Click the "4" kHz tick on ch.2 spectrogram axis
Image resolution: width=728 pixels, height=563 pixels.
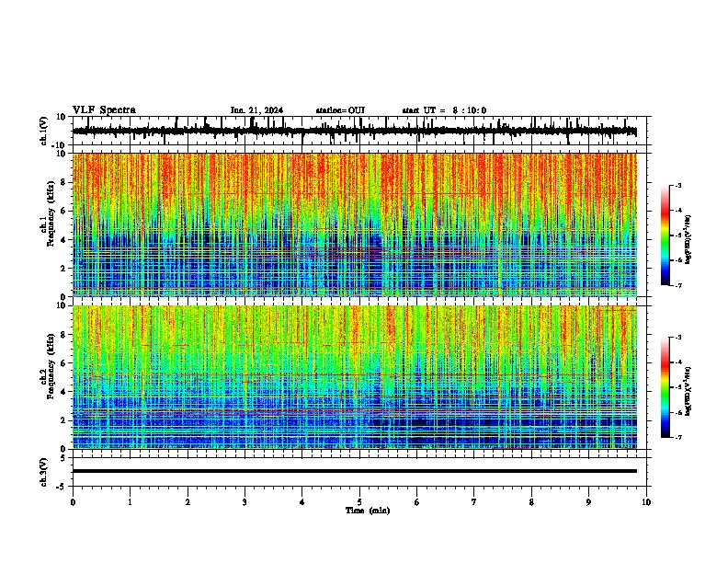(x=64, y=392)
